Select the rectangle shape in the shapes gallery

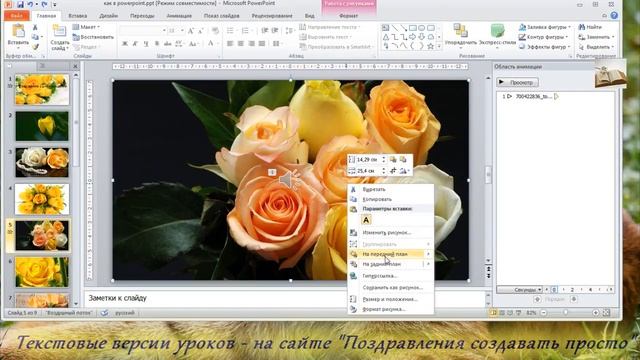pos(413,28)
